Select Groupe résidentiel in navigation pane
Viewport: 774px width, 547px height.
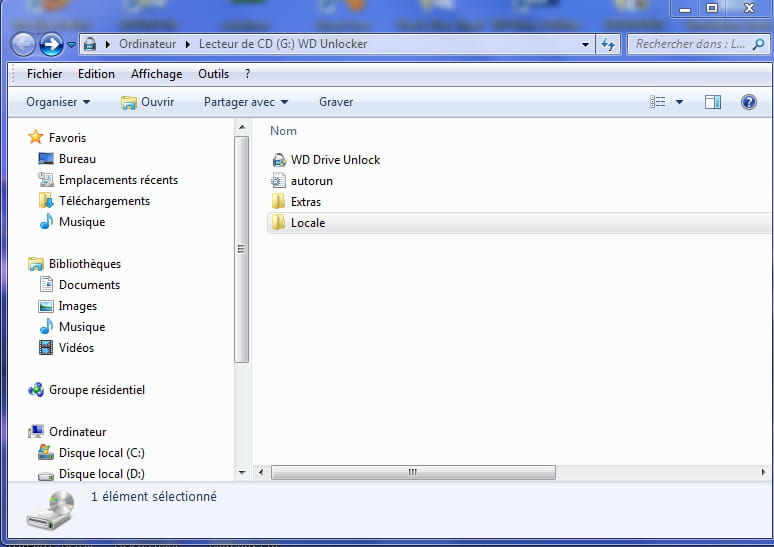point(87,390)
